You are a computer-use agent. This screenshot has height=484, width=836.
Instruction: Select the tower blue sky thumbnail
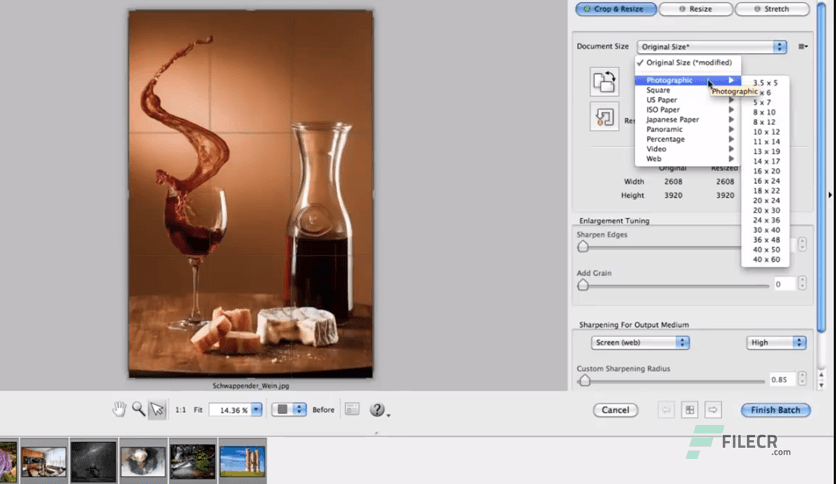[242, 461]
